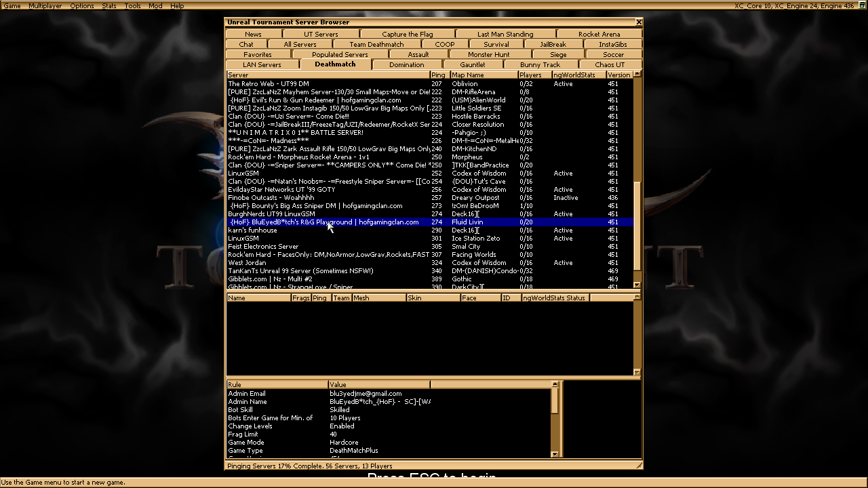Select the Deathmatch tab
Viewport: 868px width, 488px height.
coord(335,64)
